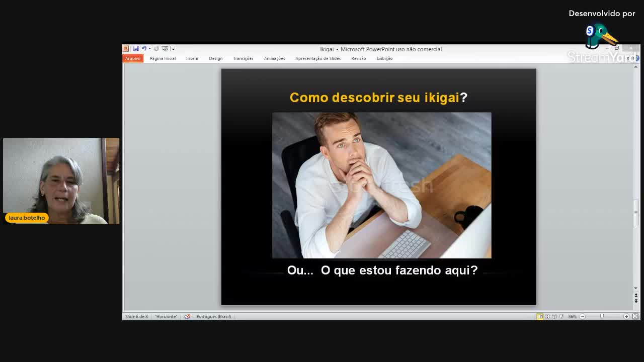The image size is (644, 362).
Task: Switch to Apresentação de Slides tab
Action: (x=318, y=58)
